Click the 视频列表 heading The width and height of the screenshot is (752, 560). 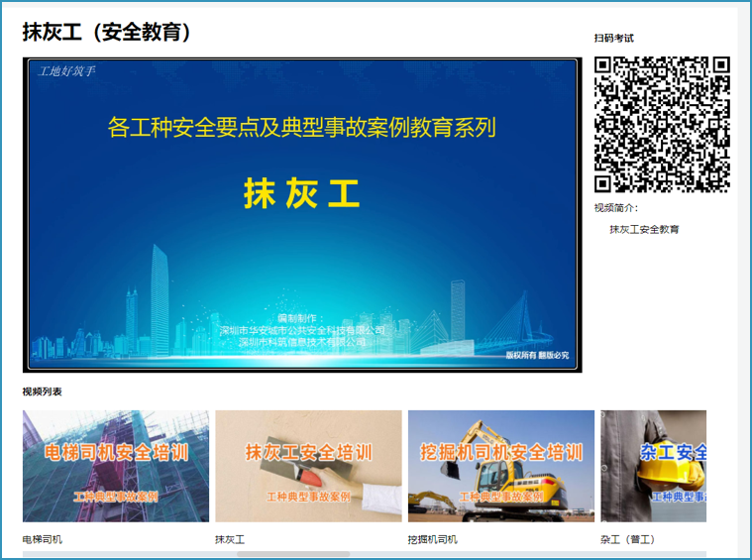tap(43, 392)
